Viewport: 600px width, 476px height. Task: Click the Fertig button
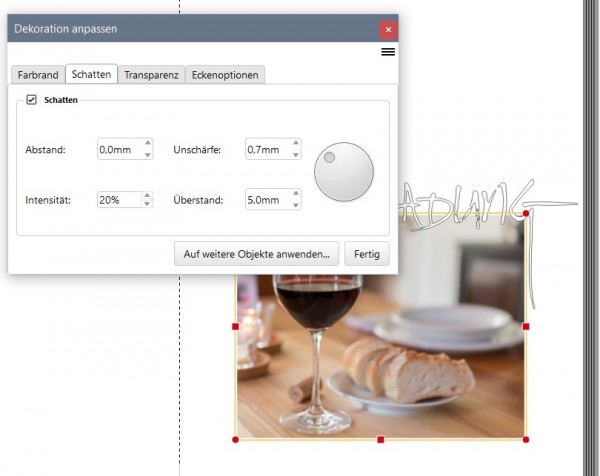coord(367,254)
